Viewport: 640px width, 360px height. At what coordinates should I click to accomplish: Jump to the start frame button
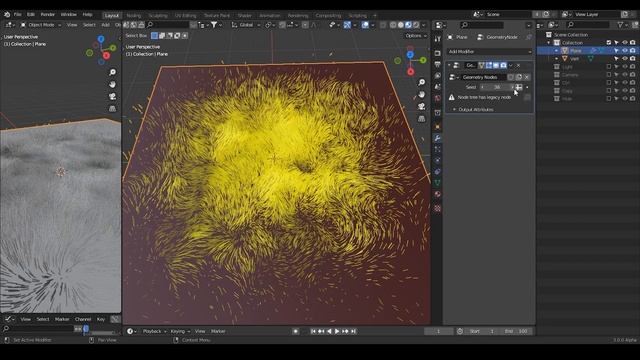point(313,331)
